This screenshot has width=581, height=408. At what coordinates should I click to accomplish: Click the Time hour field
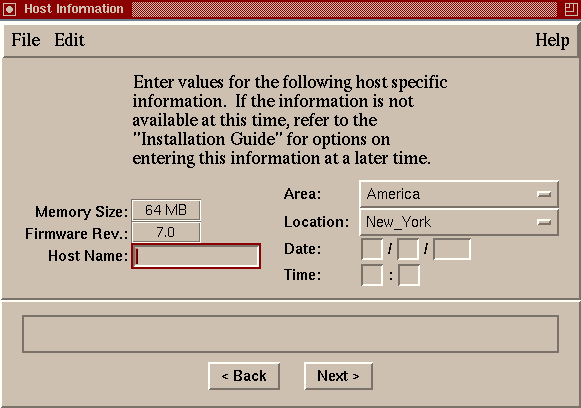pyautogui.click(x=372, y=275)
